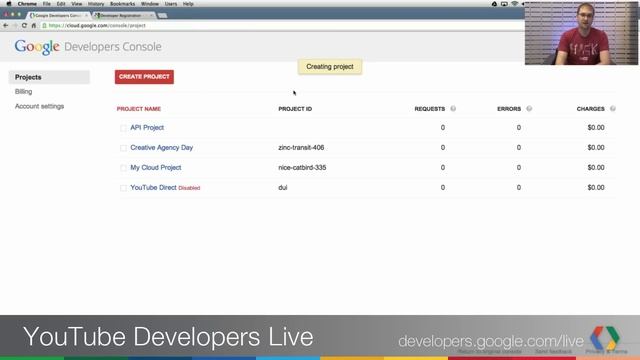Viewport: 640px width, 360px height.
Task: Open the help icon next to Charges
Action: (613, 109)
